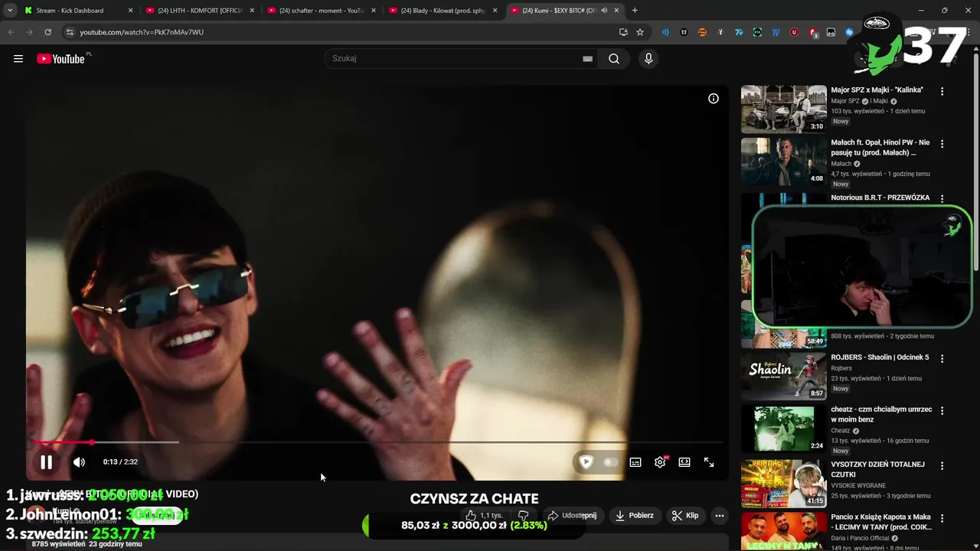
Task: Switch to schafter - moment tab
Action: pyautogui.click(x=321, y=11)
